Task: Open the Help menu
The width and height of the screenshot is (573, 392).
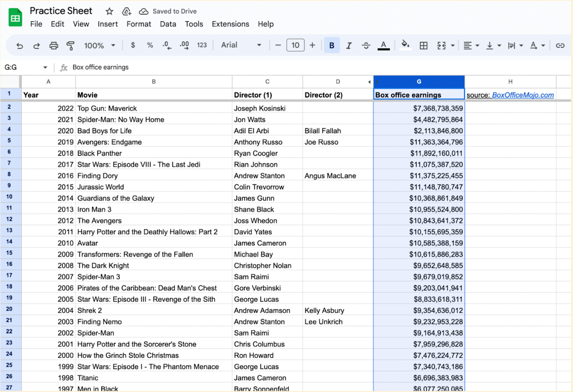Action: pos(265,24)
